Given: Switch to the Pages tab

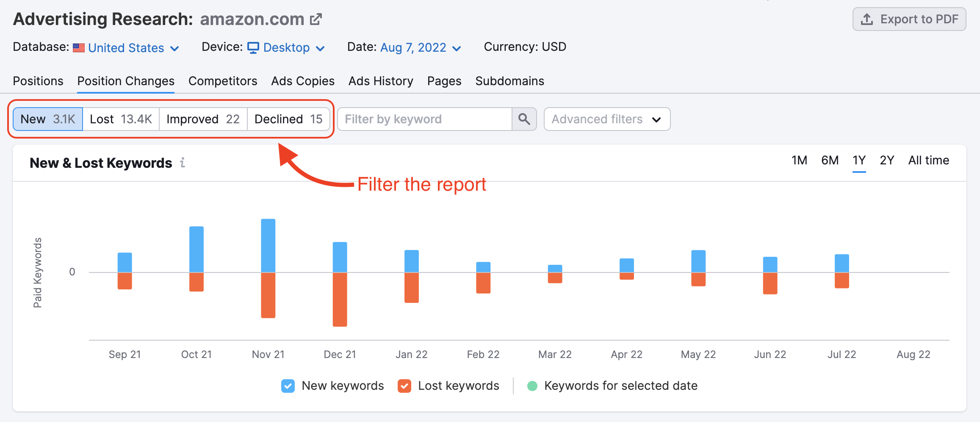Looking at the screenshot, I should 444,81.
